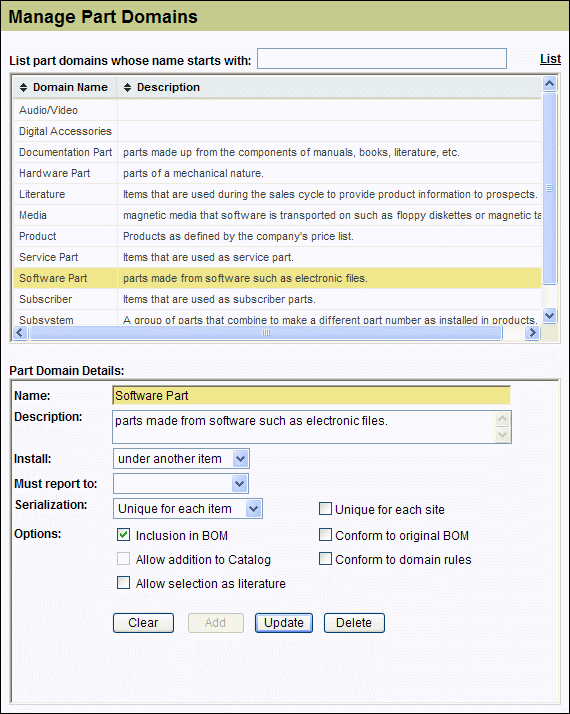Screen dimensions: 570x714
Task: Enable Unique for each site checkbox
Action: click(x=325, y=509)
